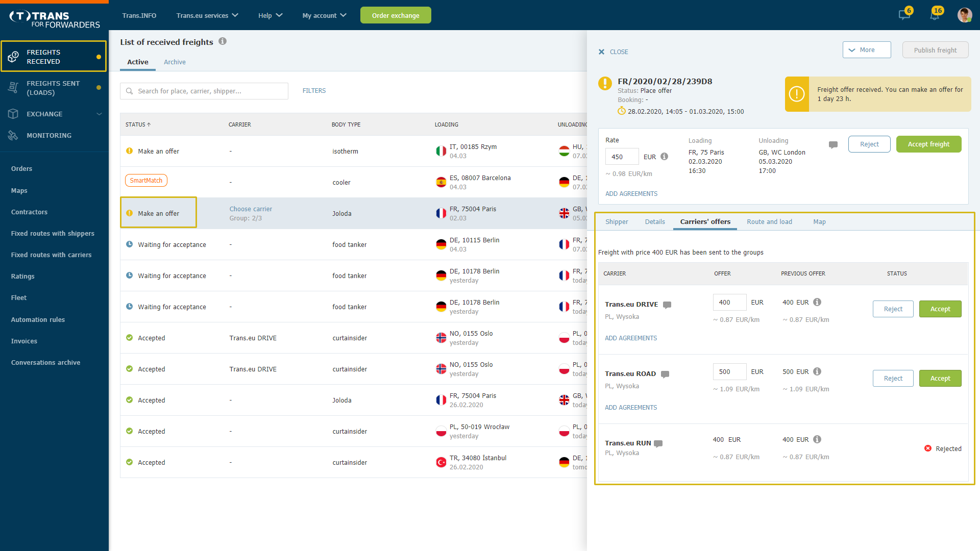Click the Italian flag in the Rzym row
Screen dimensions: 980x551
click(441, 151)
